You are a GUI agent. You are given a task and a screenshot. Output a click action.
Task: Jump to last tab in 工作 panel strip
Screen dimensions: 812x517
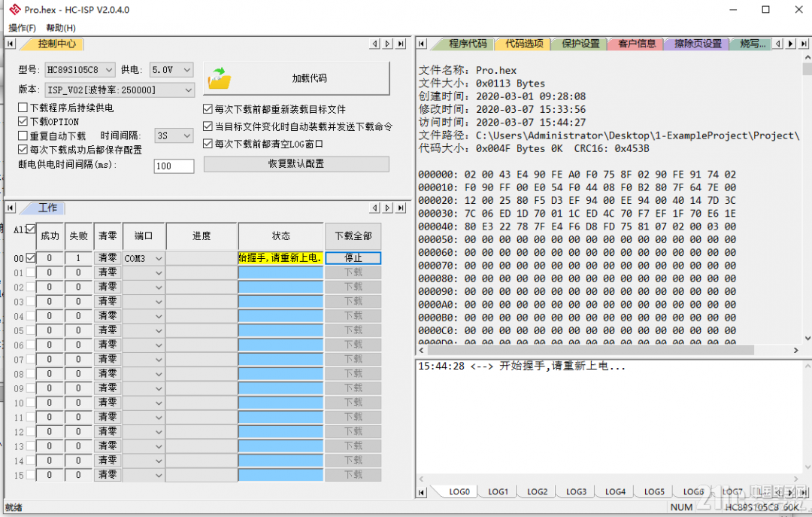click(401, 208)
